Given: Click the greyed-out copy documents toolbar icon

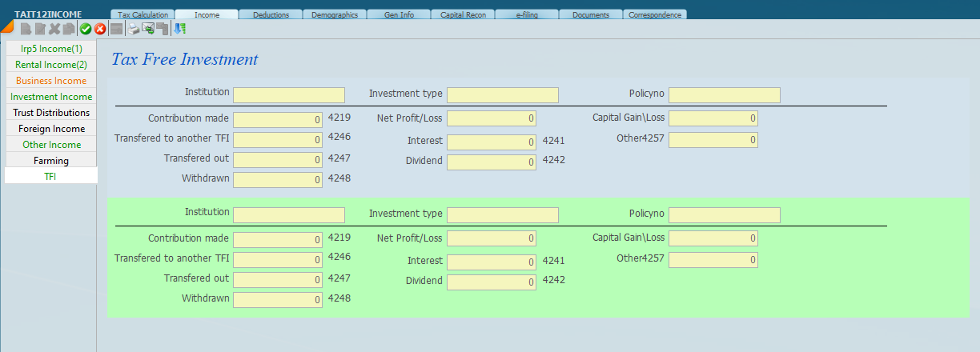Looking at the screenshot, I should [x=69, y=29].
